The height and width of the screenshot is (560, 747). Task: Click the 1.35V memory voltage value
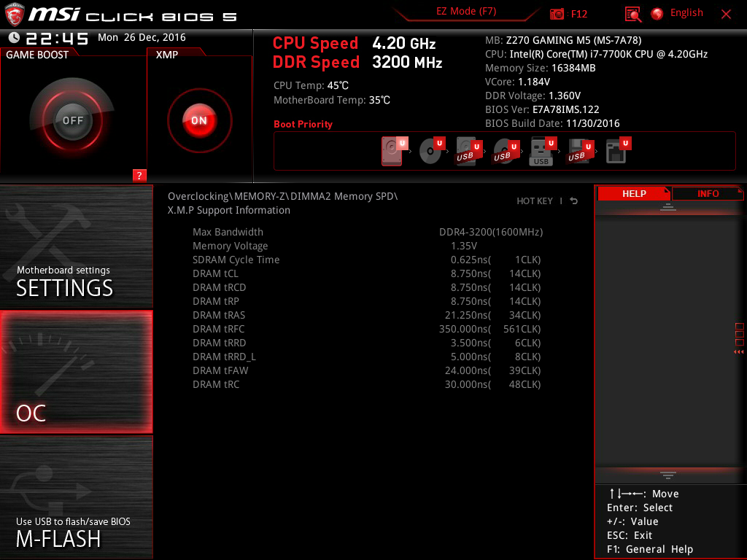tap(463, 246)
